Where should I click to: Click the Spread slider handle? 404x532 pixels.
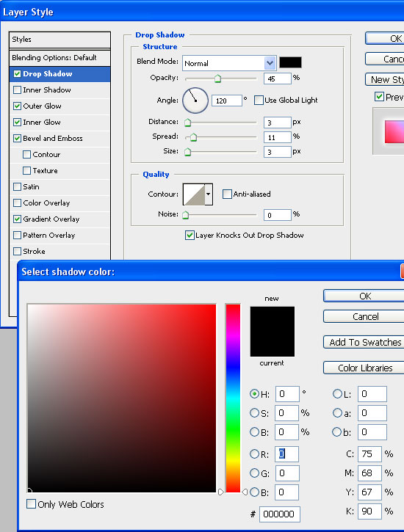(193, 137)
